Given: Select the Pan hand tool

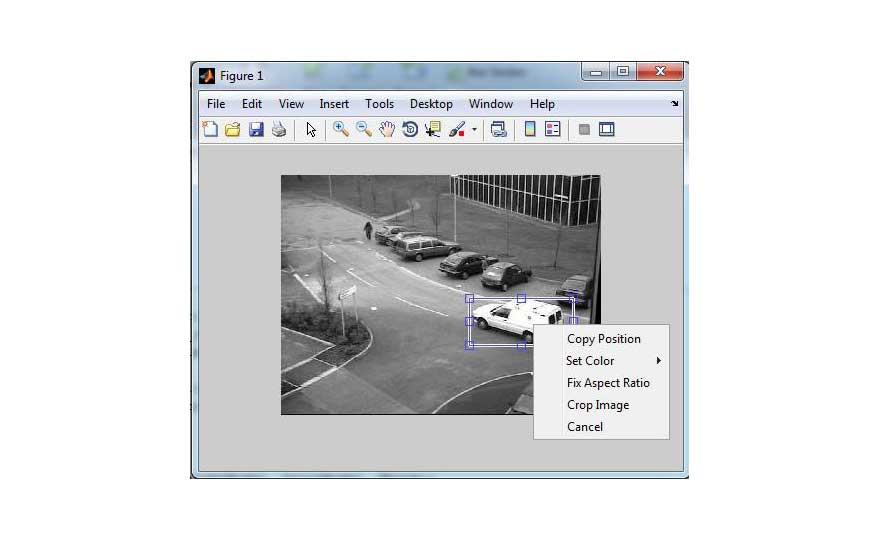Looking at the screenshot, I should (x=387, y=129).
